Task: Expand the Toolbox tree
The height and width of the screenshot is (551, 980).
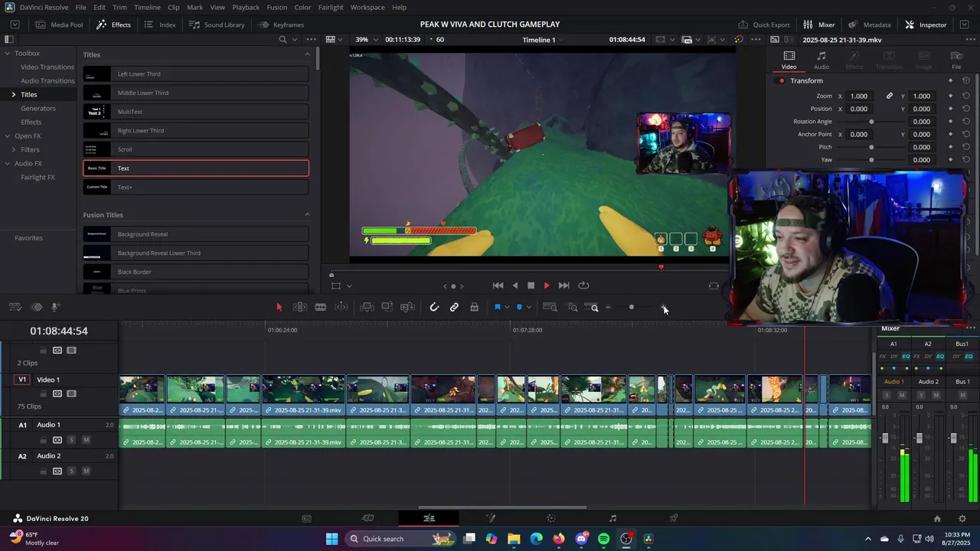Action: coord(6,54)
